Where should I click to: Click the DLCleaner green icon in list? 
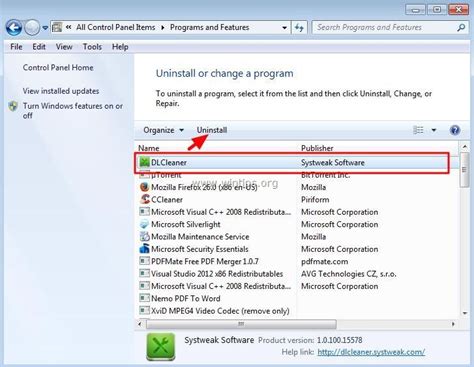[x=144, y=163]
